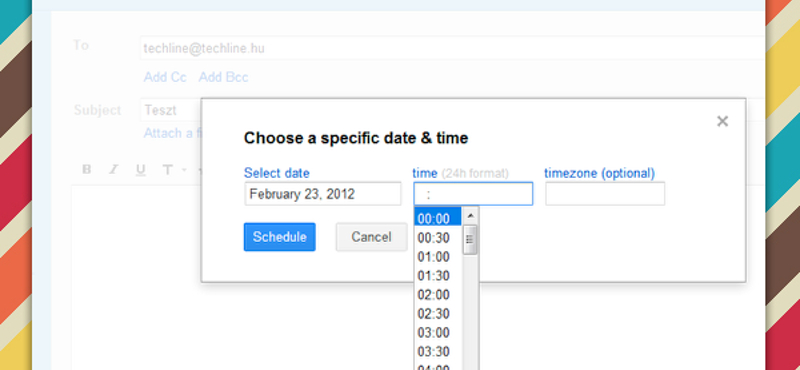Viewport: 800px width, 370px height.
Task: Click the timezone optional field
Action: tap(605, 194)
